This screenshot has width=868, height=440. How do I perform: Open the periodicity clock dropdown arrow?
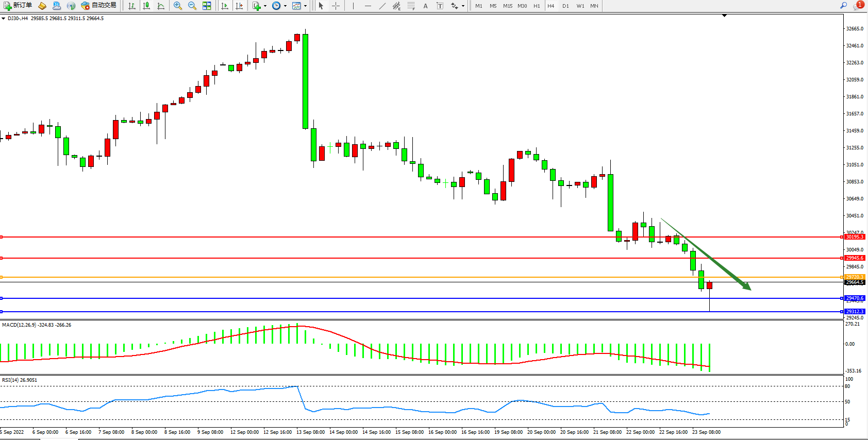tap(285, 6)
